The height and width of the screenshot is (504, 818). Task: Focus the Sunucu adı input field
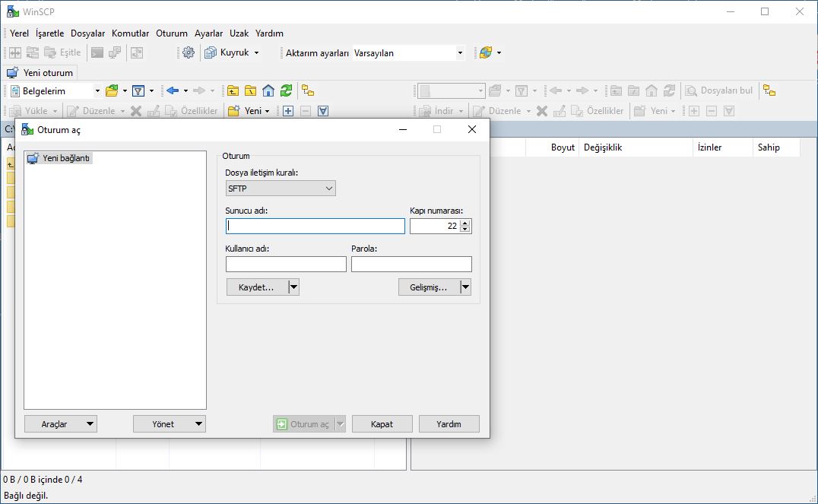315,226
